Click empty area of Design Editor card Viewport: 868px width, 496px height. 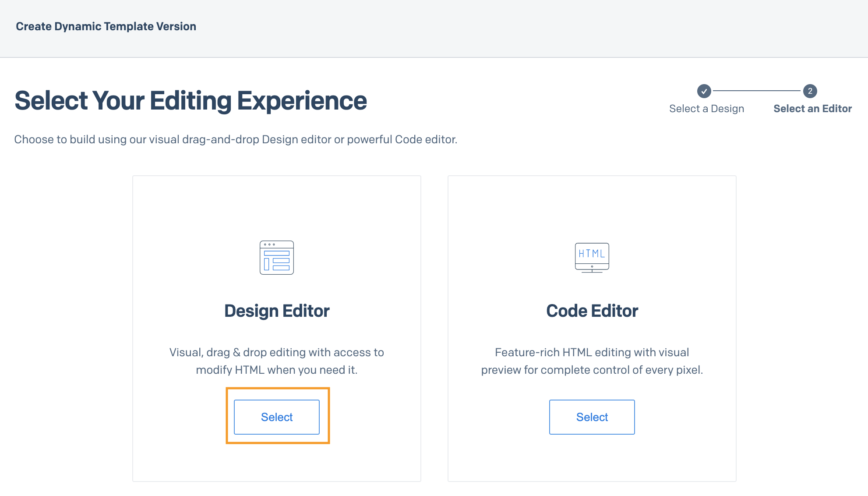click(x=276, y=206)
